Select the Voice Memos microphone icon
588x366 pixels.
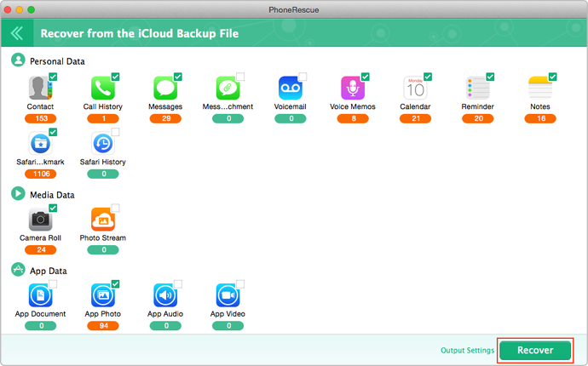(353, 88)
